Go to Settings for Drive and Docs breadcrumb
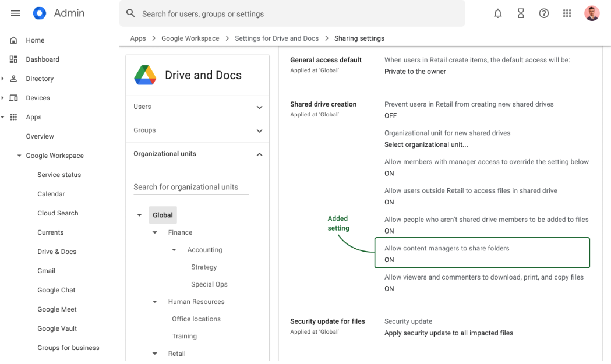This screenshot has height=364, width=611. point(277,38)
